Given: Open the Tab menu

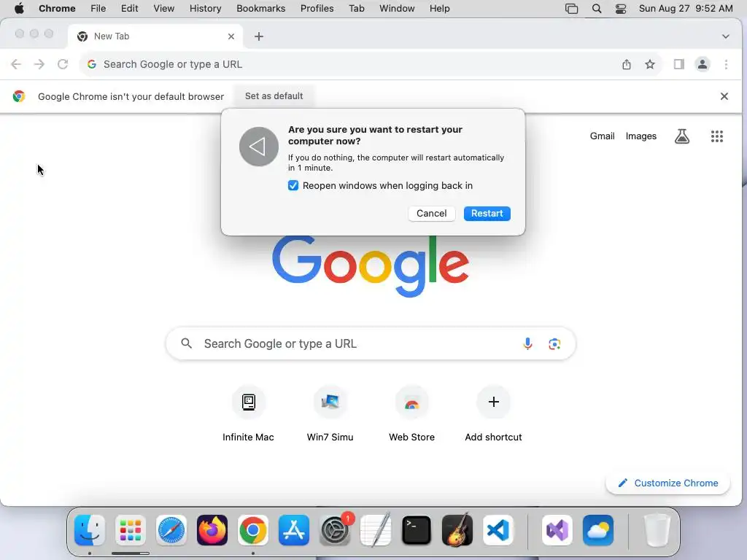Looking at the screenshot, I should 356,9.
